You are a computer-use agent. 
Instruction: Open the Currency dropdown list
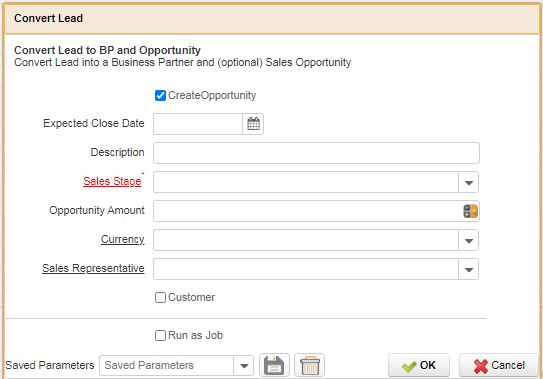pyautogui.click(x=469, y=240)
